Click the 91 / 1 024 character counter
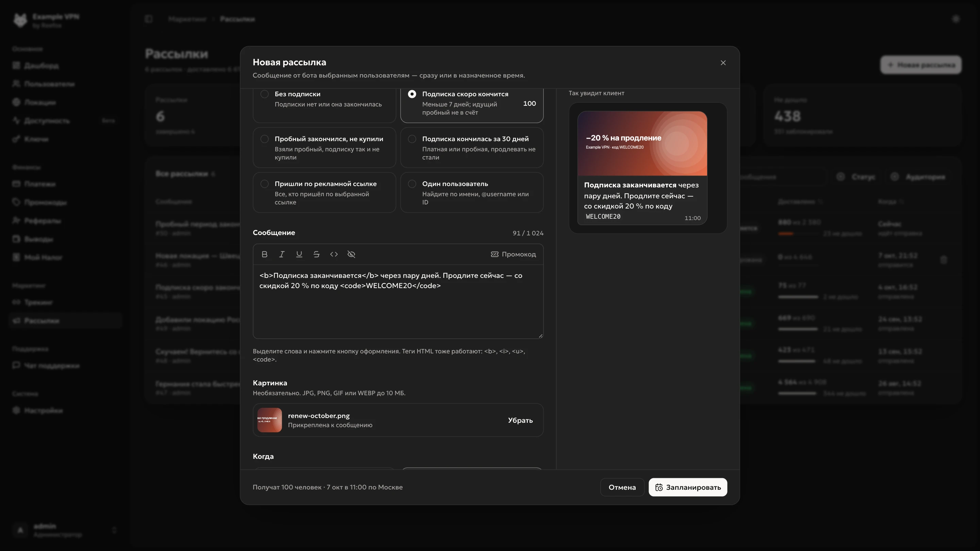This screenshot has height=551, width=980. tap(528, 233)
